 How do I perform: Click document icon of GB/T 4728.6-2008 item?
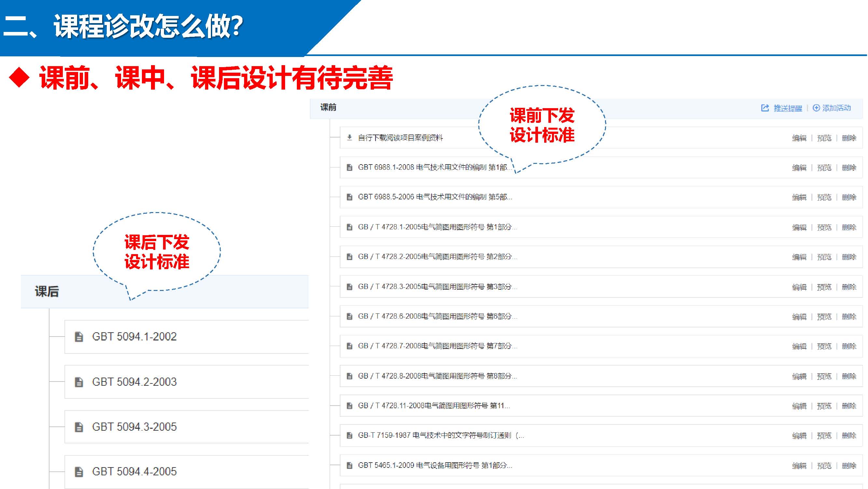(x=350, y=316)
